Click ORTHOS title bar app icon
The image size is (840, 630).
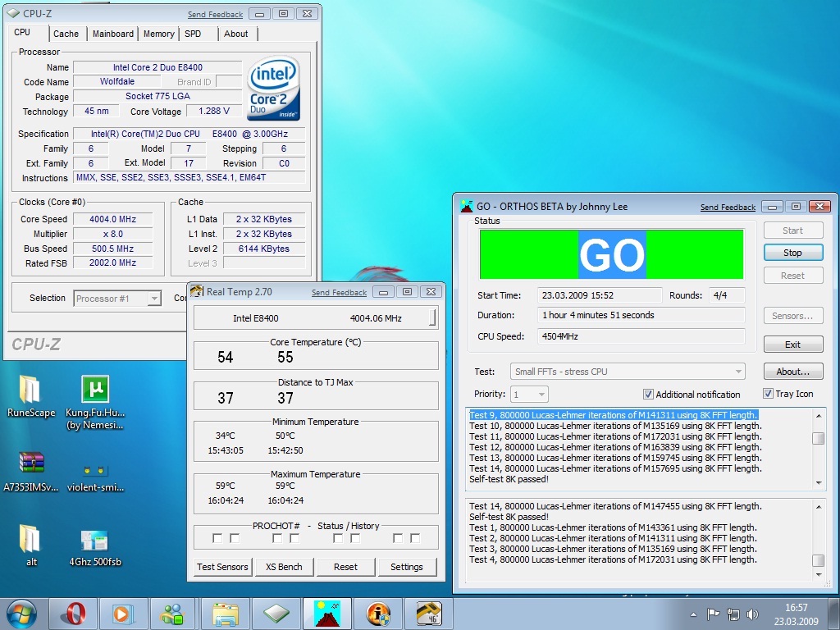[x=467, y=206]
